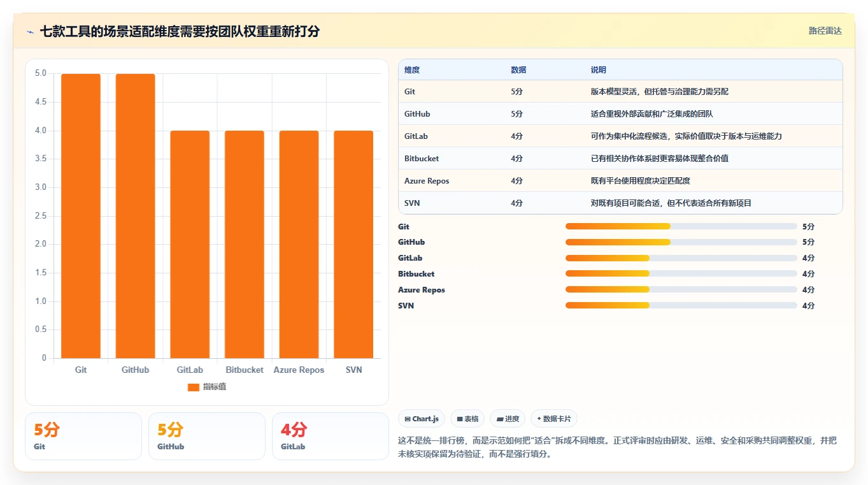Click the Bitbucket label in the progress list

416,274
